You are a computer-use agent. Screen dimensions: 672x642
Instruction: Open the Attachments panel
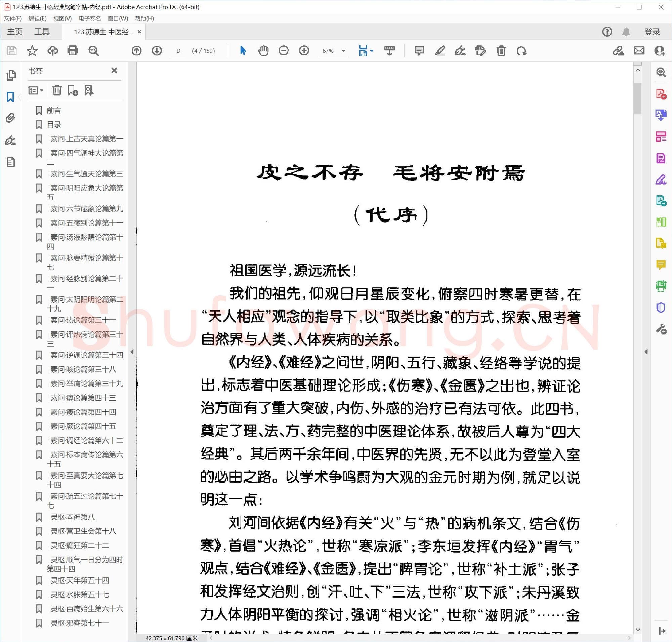click(x=10, y=118)
